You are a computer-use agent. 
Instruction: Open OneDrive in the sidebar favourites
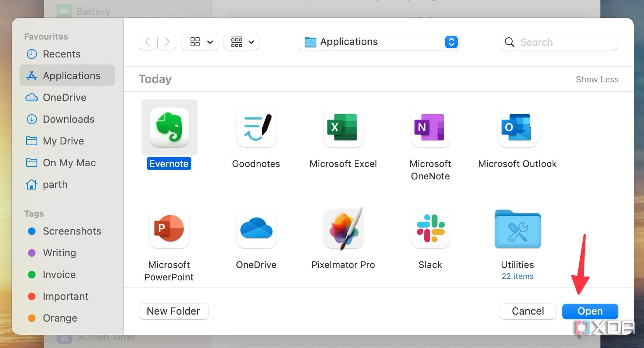(x=67, y=97)
